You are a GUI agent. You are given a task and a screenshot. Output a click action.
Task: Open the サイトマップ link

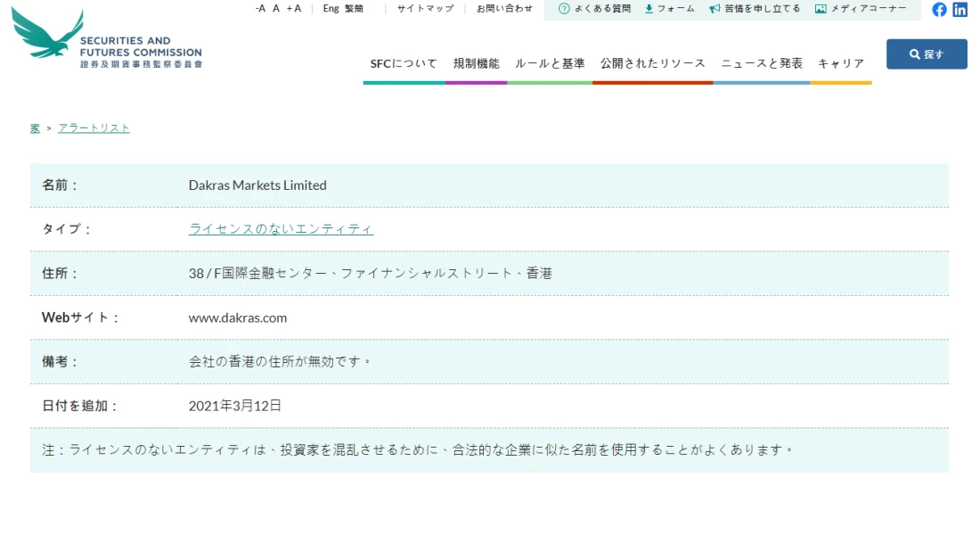(425, 8)
